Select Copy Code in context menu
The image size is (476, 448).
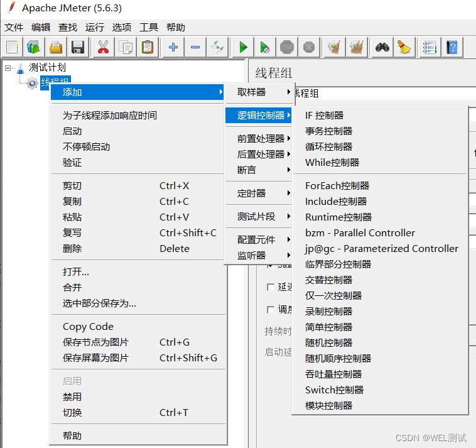click(x=138, y=327)
